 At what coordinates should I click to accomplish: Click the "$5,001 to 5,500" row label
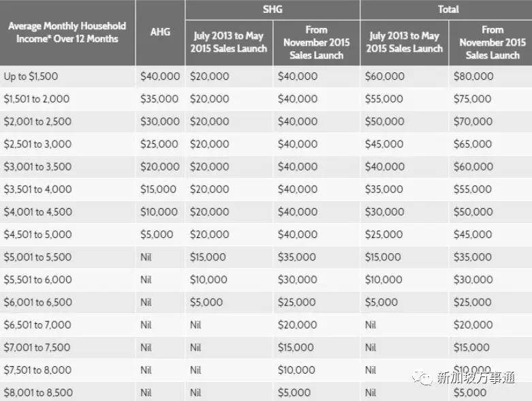point(37,257)
